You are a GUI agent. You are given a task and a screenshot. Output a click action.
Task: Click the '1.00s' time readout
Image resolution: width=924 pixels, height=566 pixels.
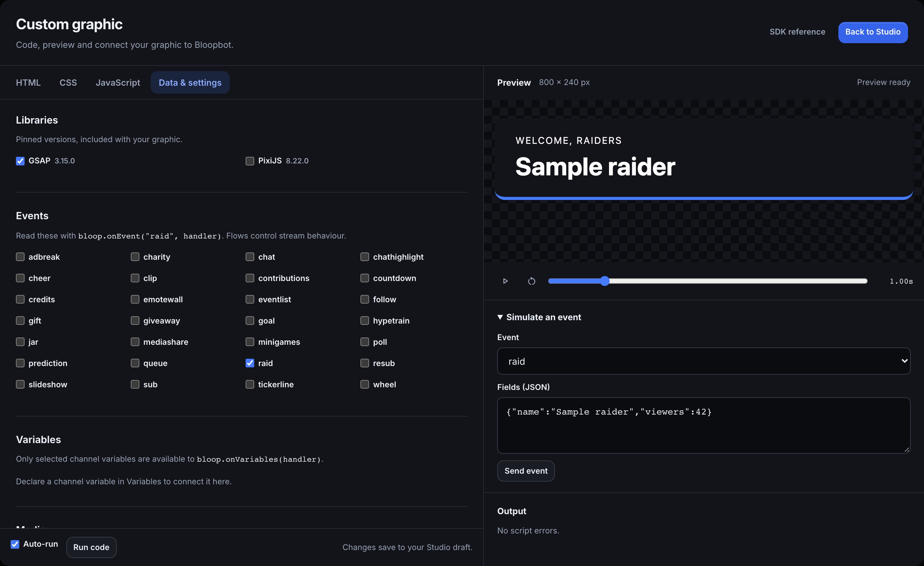(x=901, y=281)
